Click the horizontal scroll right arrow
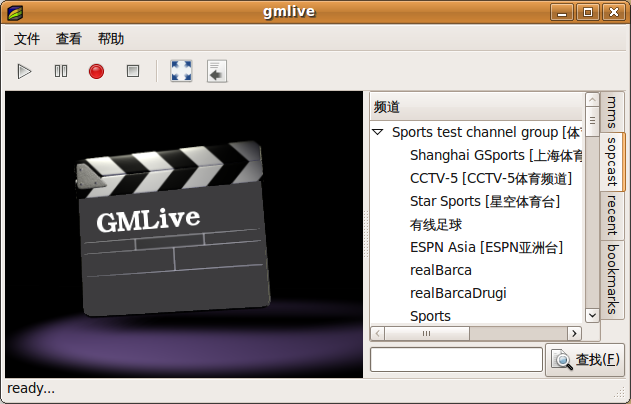The height and width of the screenshot is (404, 631). pos(574,333)
